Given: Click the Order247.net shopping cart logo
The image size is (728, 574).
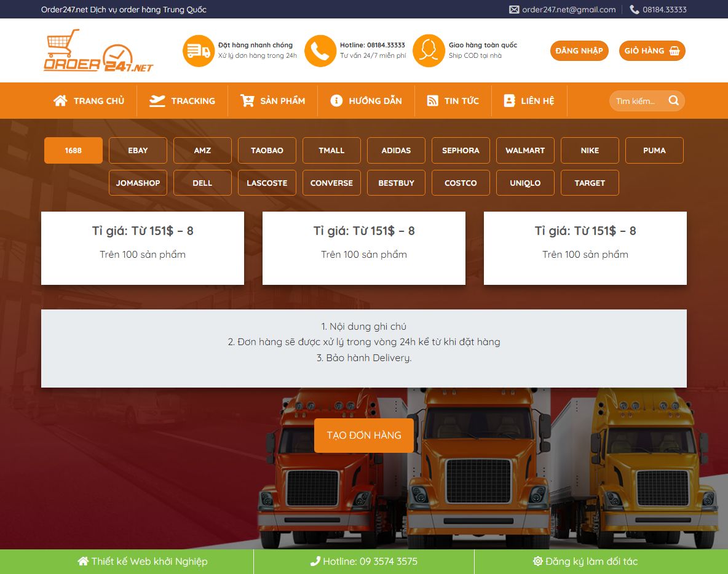Looking at the screenshot, I should pos(98,50).
